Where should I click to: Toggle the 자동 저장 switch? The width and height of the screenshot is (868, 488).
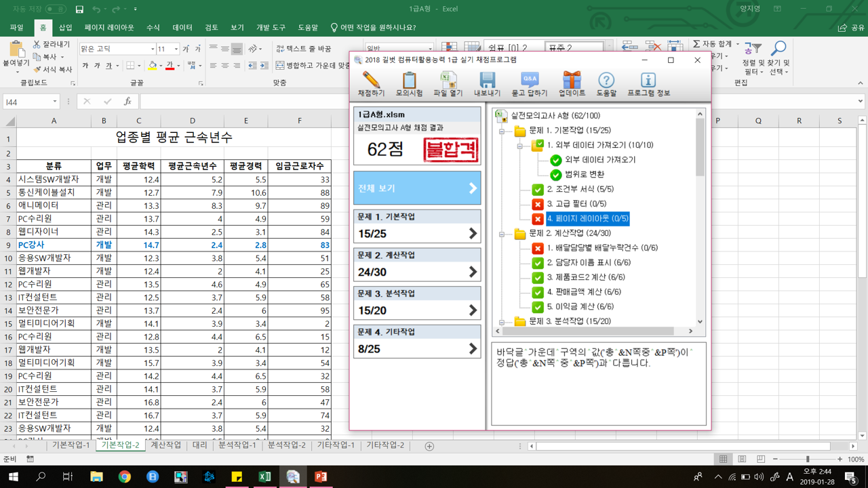pos(55,9)
